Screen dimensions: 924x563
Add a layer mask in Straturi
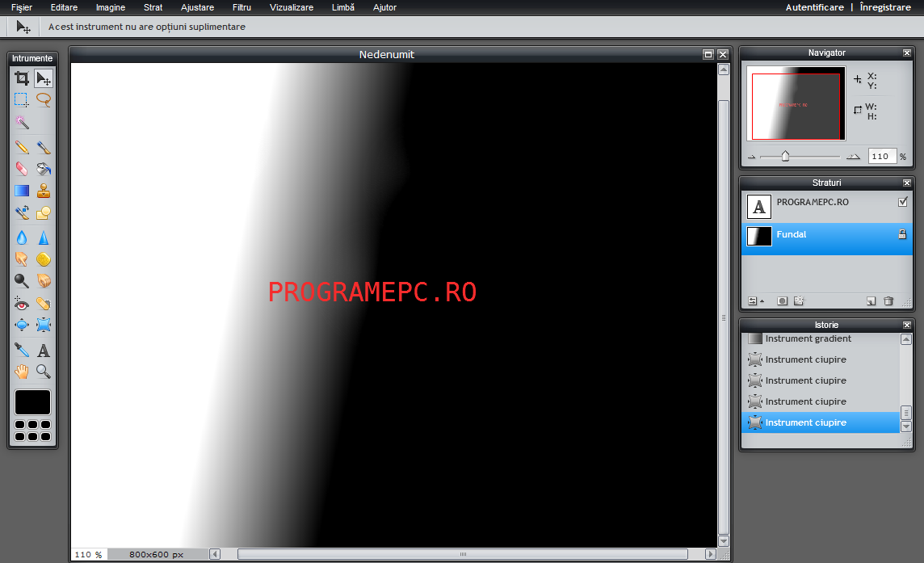click(x=782, y=300)
